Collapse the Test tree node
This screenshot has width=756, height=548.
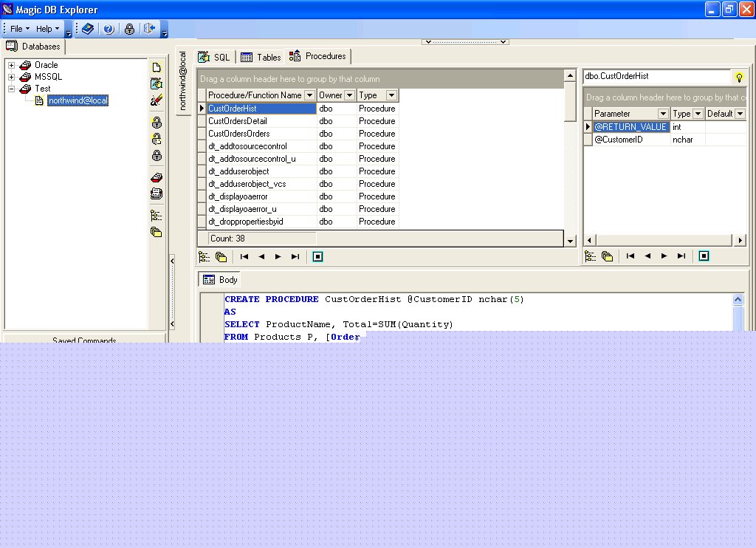point(12,89)
